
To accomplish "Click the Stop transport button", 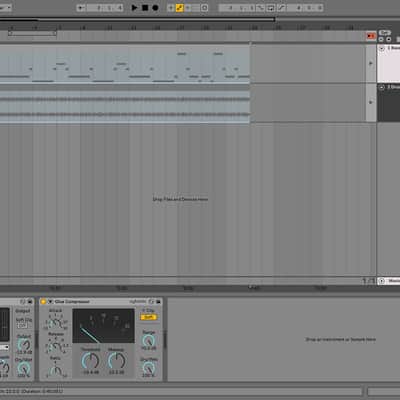I will (x=145, y=8).
